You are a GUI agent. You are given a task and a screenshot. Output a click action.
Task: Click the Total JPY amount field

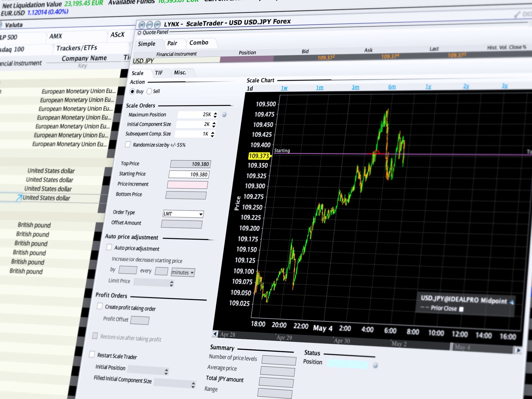coord(276,383)
